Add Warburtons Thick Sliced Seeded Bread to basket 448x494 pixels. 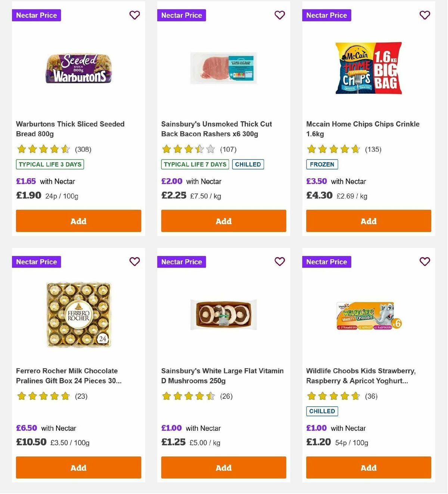click(x=78, y=221)
